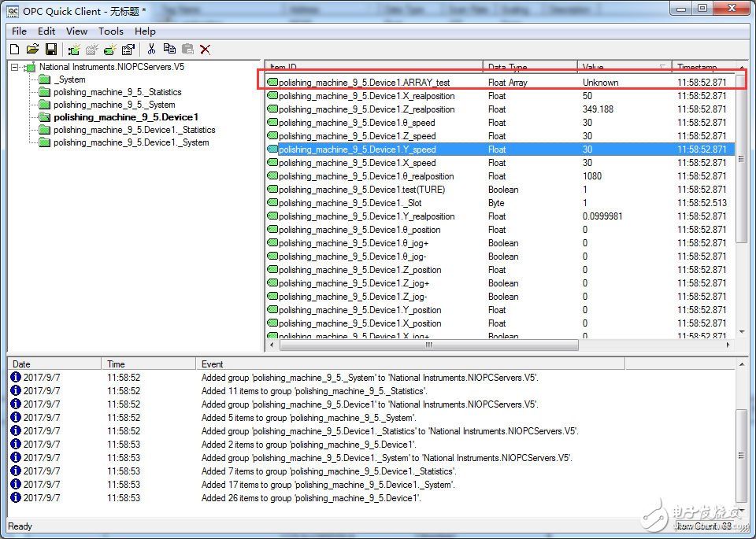Viewport: 756px width, 539px height.
Task: Click the event log vertical scrollbar thumb
Action: click(x=742, y=456)
